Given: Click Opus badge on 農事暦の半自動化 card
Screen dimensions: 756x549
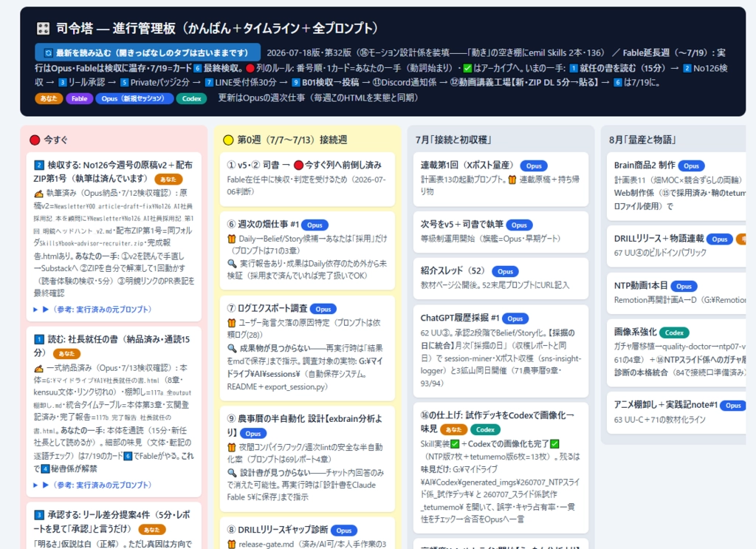Looking at the screenshot, I should [253, 434].
